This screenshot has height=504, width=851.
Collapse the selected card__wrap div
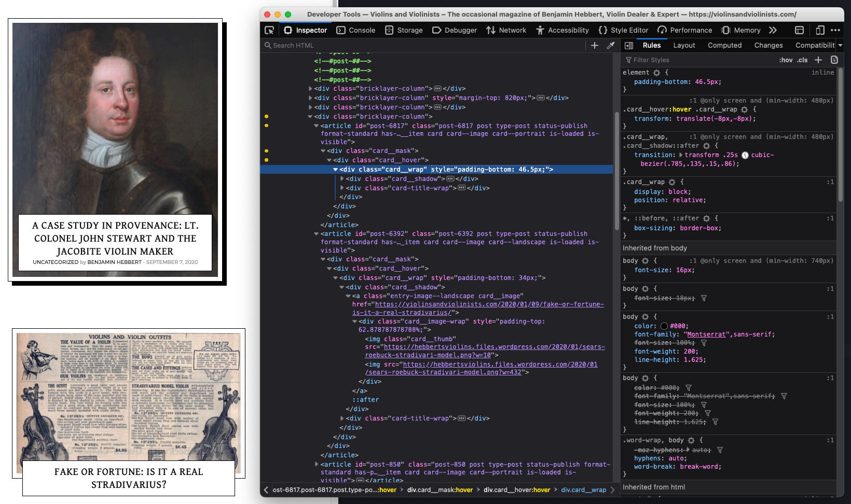point(336,170)
